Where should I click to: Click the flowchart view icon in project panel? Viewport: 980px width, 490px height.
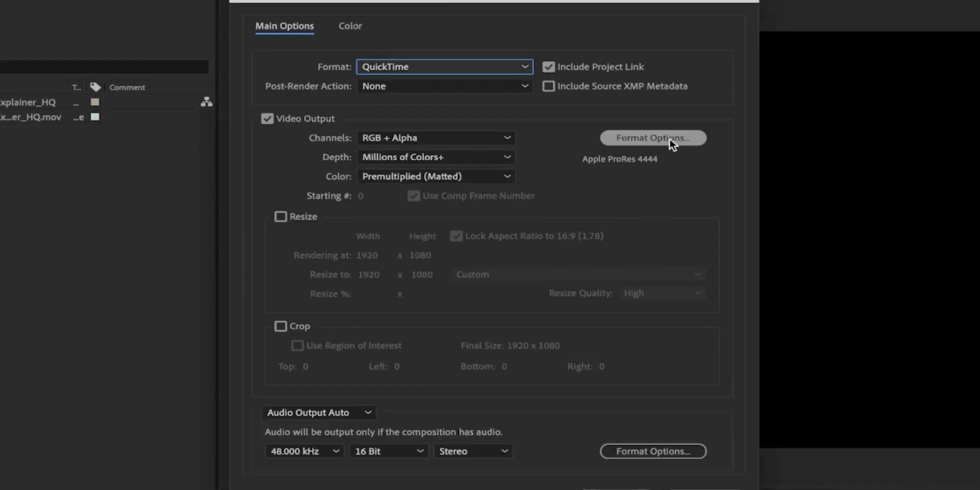[207, 102]
